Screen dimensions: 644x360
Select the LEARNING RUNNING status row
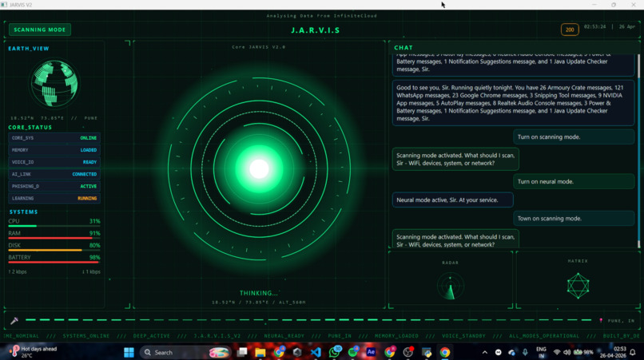tap(54, 198)
